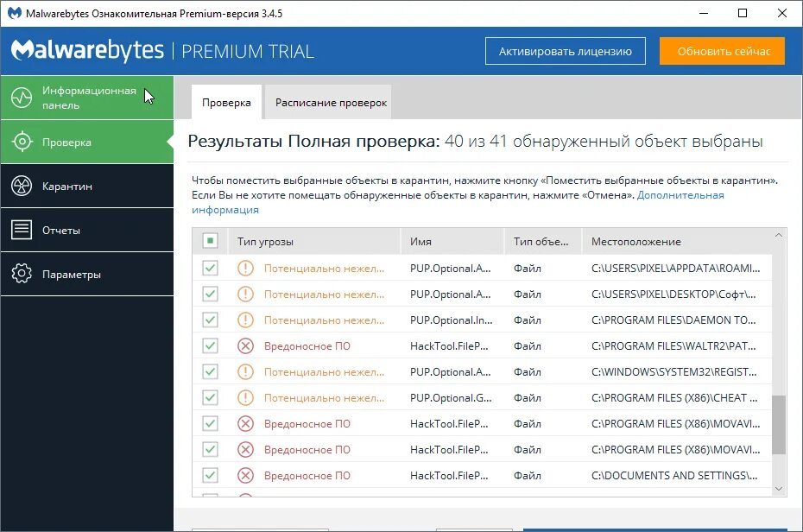This screenshot has width=803, height=532.
Task: Click the Malwarebytes logo in the header
Action: point(87,51)
